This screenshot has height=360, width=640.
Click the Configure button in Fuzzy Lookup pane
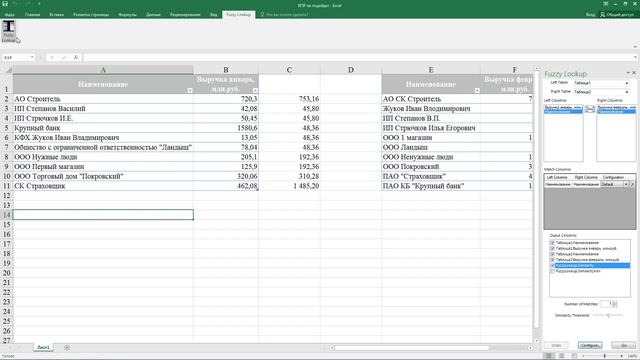(x=590, y=346)
